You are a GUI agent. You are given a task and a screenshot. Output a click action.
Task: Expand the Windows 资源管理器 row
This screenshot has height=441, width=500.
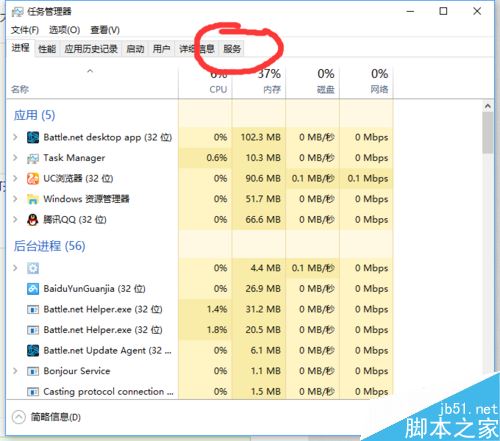point(15,199)
